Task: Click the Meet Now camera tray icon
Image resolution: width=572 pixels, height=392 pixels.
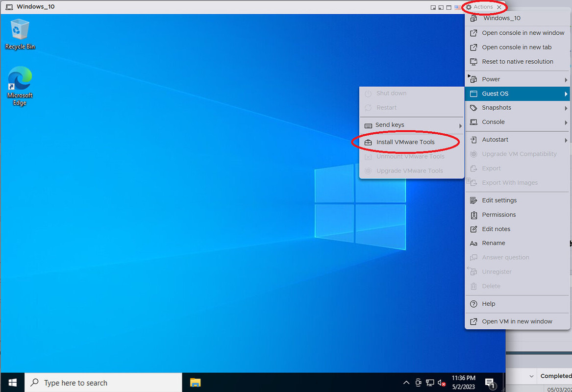Action: (418, 383)
